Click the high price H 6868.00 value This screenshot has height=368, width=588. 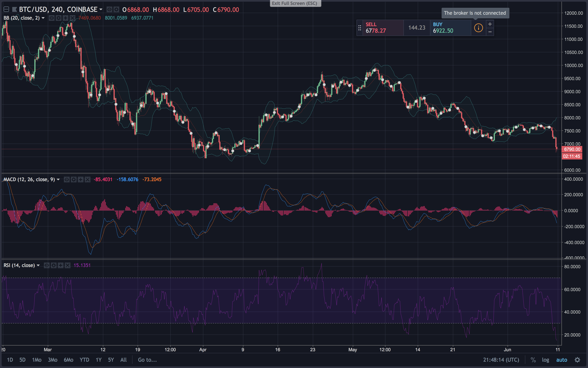pyautogui.click(x=166, y=9)
